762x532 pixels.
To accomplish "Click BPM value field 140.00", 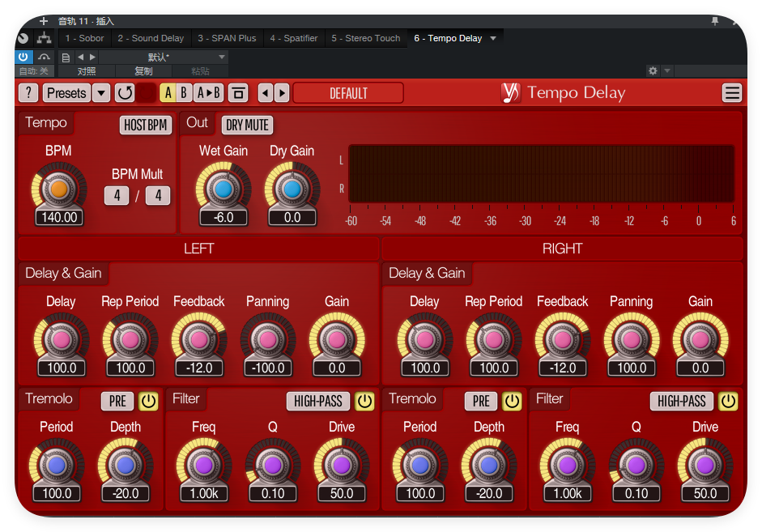I will [59, 217].
